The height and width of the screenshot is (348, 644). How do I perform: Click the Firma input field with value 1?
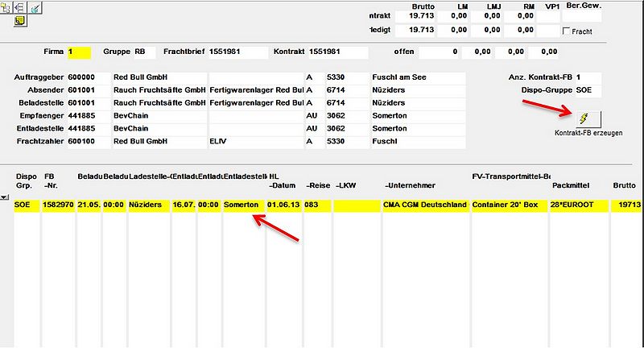click(x=79, y=52)
